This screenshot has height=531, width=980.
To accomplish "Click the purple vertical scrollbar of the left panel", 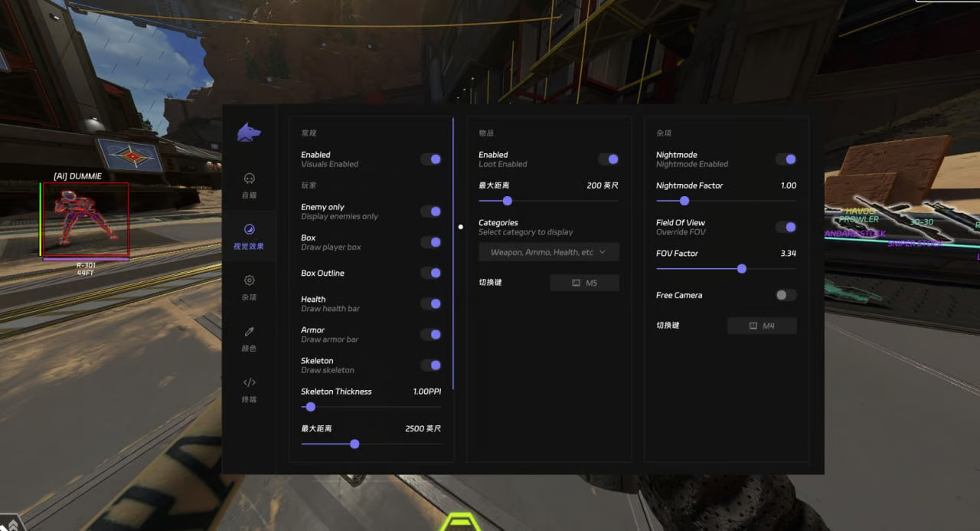I will pyautogui.click(x=453, y=253).
